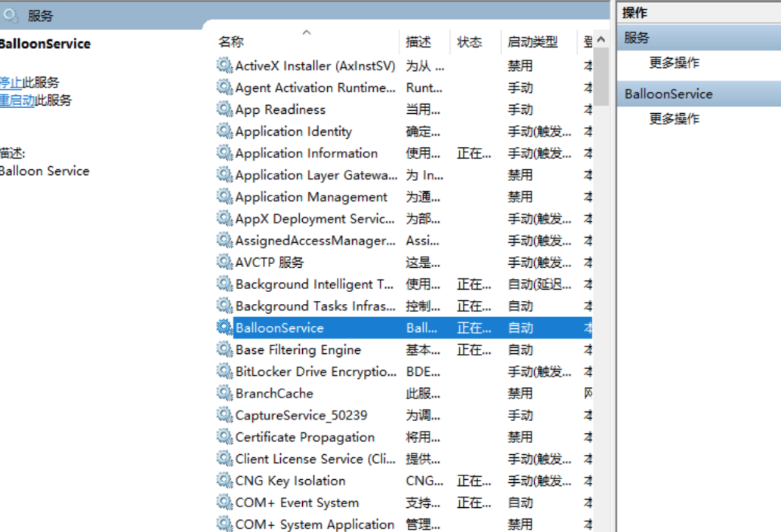Click the CNG Key Isolation gear icon
The image size is (781, 532).
coord(224,481)
